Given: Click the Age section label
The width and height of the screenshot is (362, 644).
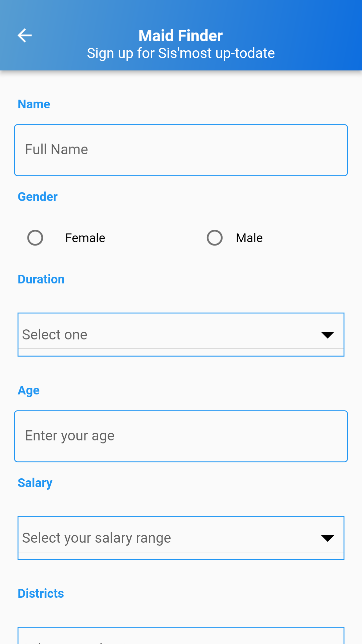Looking at the screenshot, I should coord(29,390).
